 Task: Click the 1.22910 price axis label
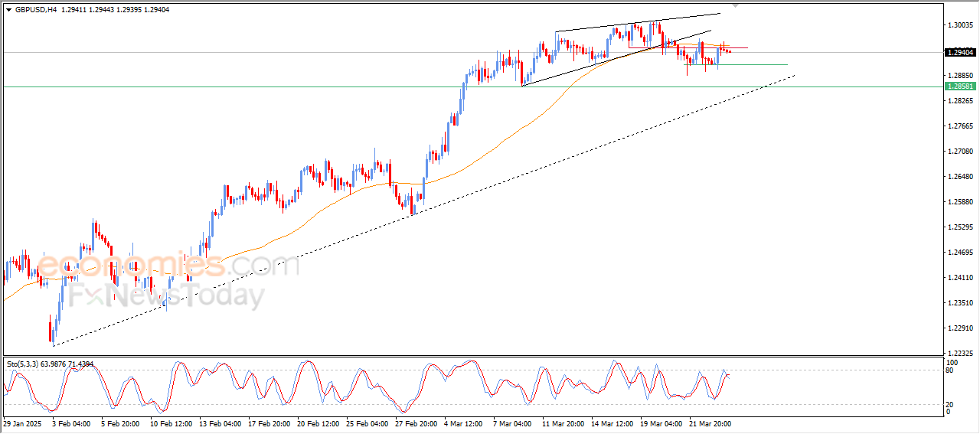[x=960, y=328]
